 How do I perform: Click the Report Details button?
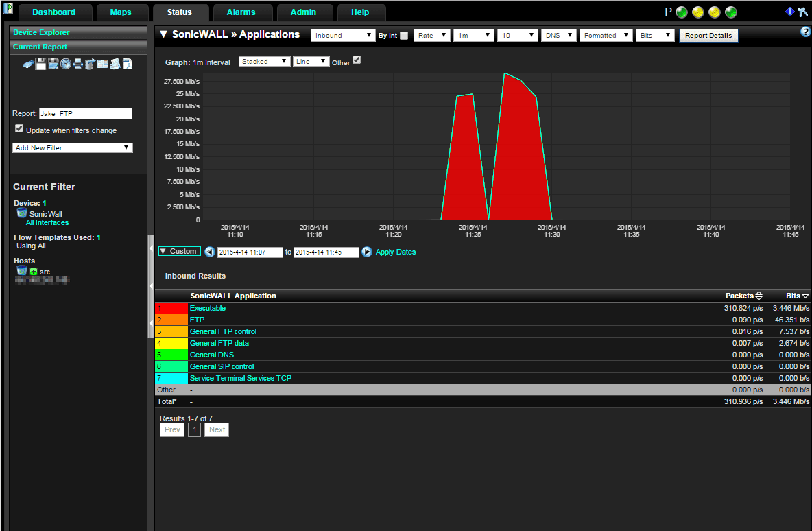coord(708,35)
